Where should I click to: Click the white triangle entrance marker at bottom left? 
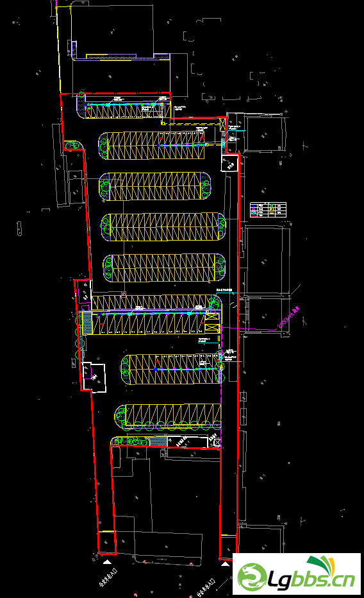(x=107, y=562)
